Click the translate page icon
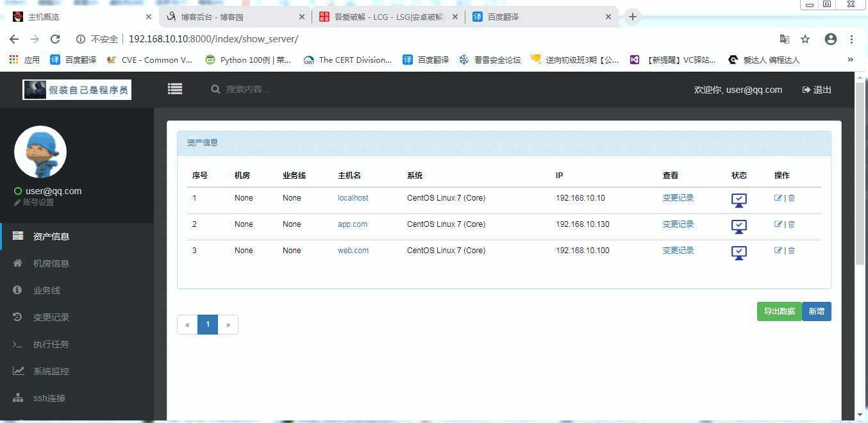This screenshot has height=423, width=868. [784, 39]
